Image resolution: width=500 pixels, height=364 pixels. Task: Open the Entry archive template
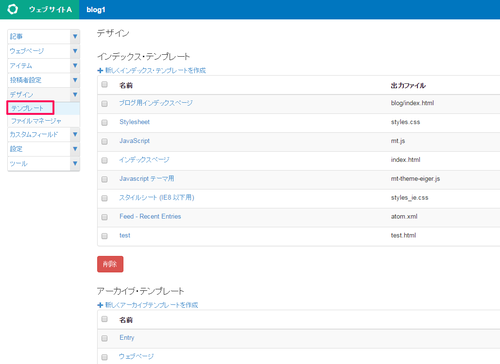(127, 338)
